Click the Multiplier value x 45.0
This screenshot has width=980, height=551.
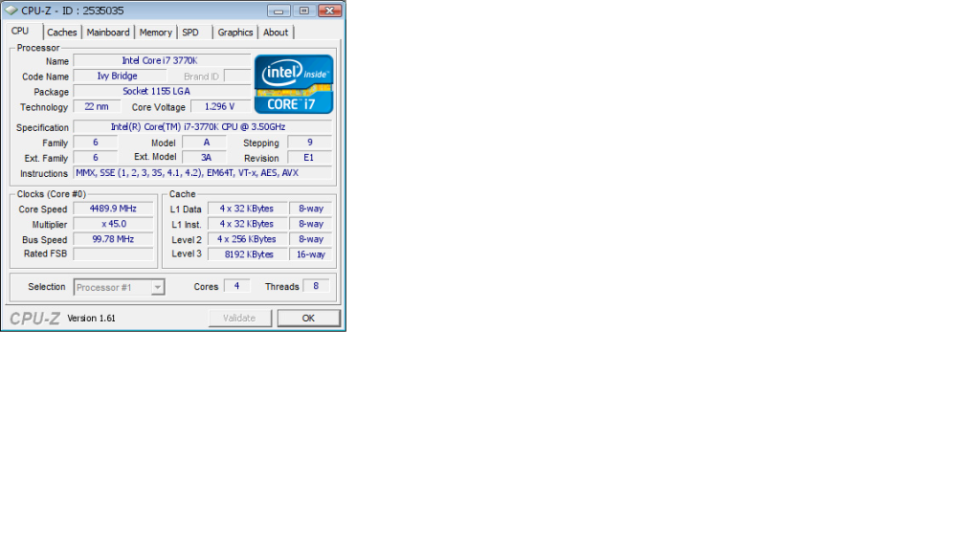pos(113,224)
